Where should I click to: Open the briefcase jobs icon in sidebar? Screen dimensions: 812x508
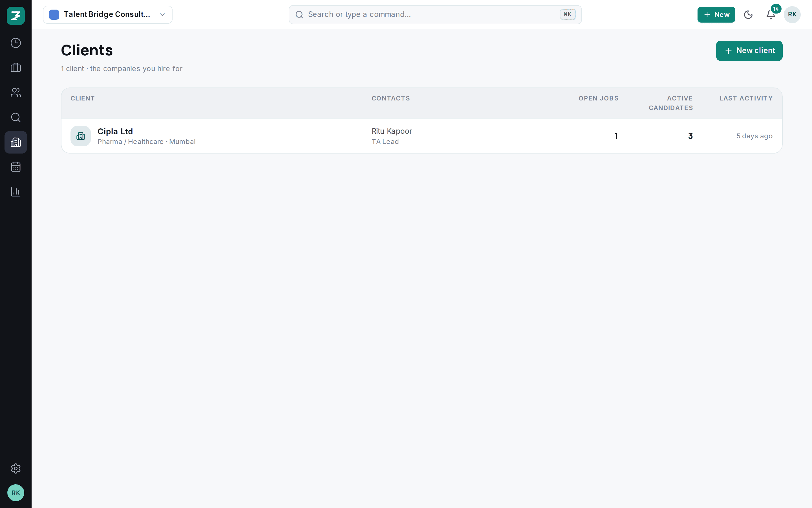coord(16,67)
